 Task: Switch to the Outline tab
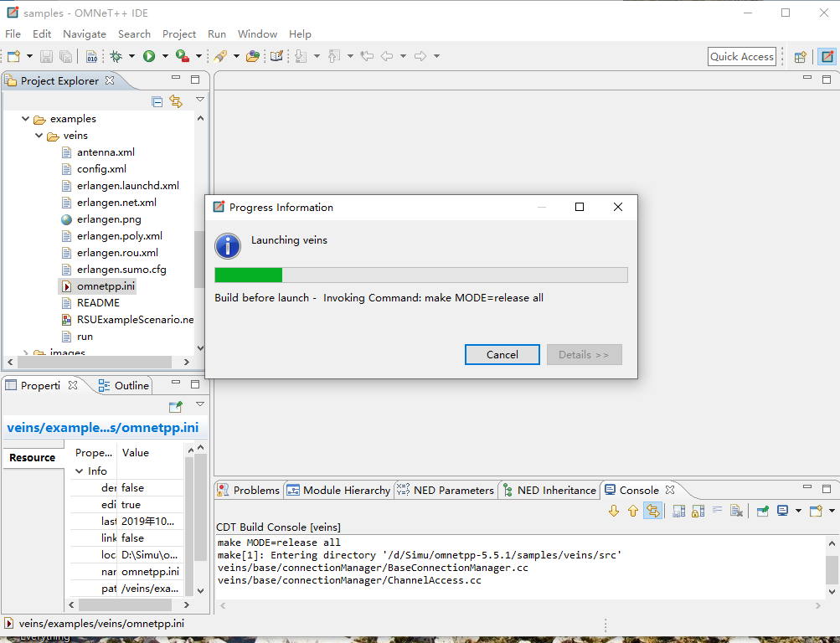click(x=124, y=386)
